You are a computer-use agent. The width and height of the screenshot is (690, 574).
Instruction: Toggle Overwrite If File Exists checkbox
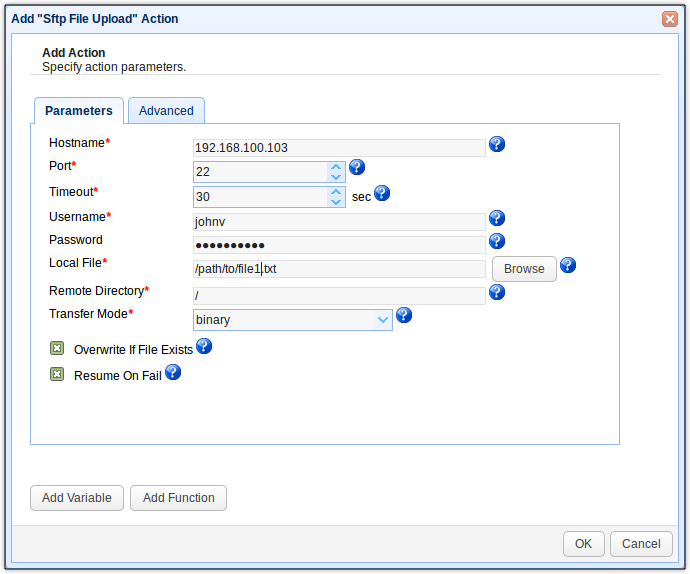coord(57,349)
